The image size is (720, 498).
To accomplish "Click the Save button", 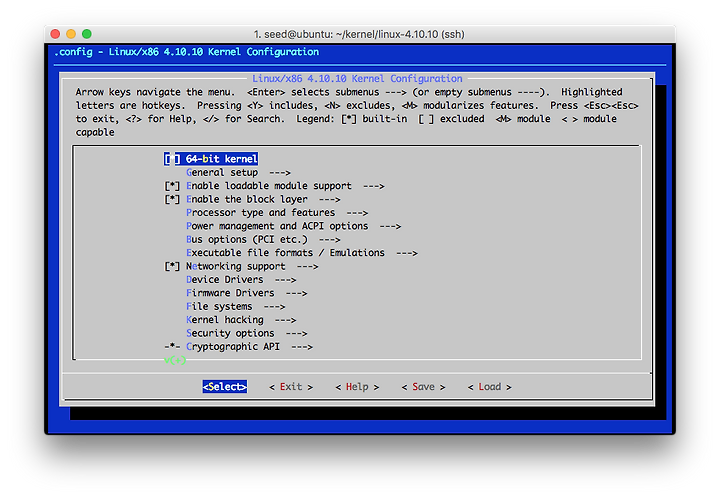I will coord(423,387).
